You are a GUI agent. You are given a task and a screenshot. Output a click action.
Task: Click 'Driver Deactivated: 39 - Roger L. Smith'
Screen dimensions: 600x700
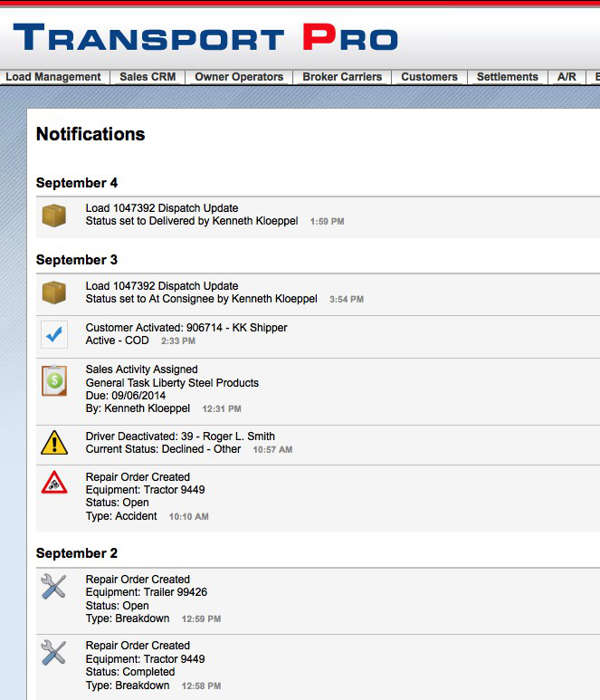point(180,436)
